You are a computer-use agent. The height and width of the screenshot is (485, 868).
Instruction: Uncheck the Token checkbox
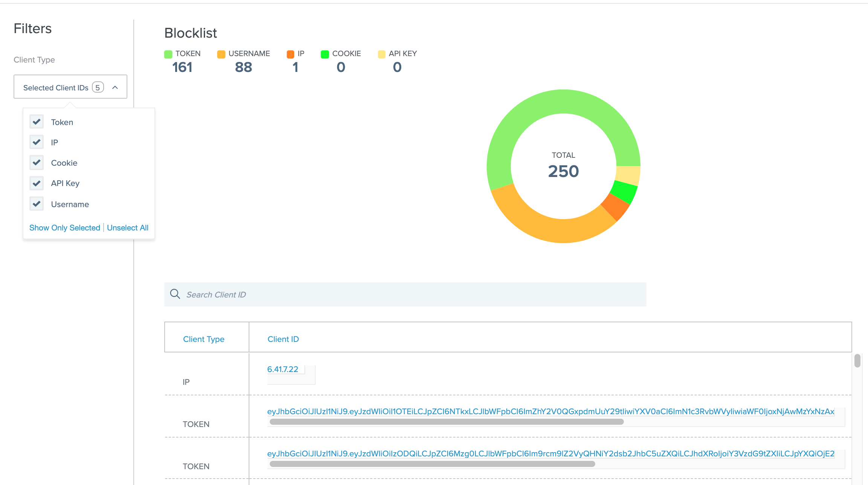(x=37, y=122)
